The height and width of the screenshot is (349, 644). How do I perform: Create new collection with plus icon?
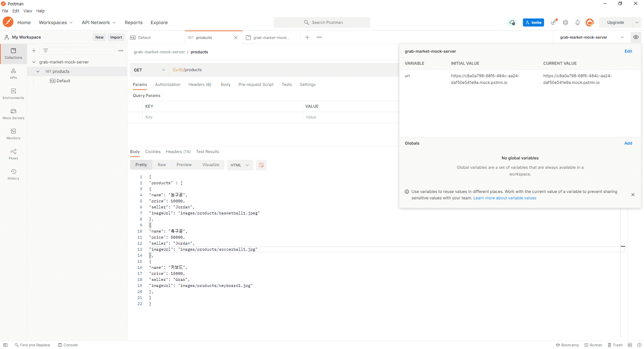point(34,51)
